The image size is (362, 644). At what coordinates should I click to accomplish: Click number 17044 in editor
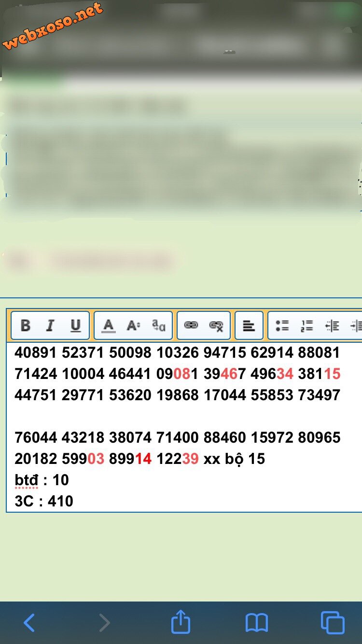pyautogui.click(x=225, y=395)
